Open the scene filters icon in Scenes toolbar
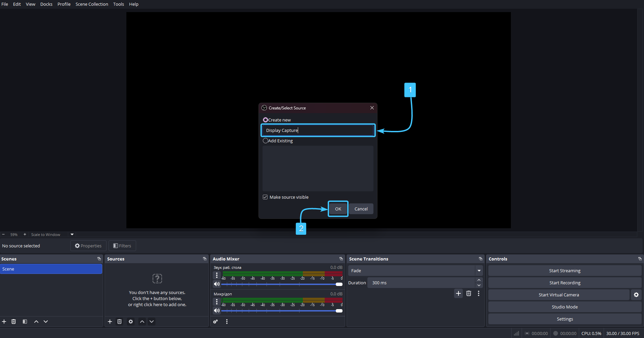644x338 pixels. point(25,322)
